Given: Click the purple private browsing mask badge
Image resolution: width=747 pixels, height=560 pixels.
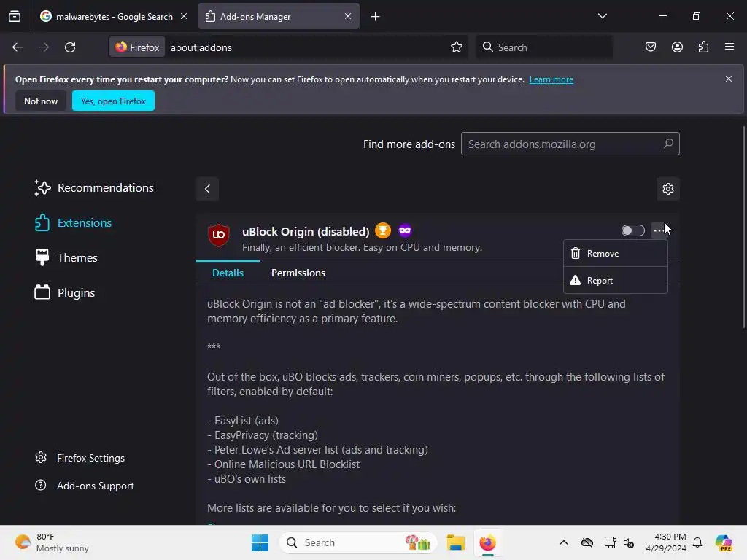Looking at the screenshot, I should (x=405, y=230).
